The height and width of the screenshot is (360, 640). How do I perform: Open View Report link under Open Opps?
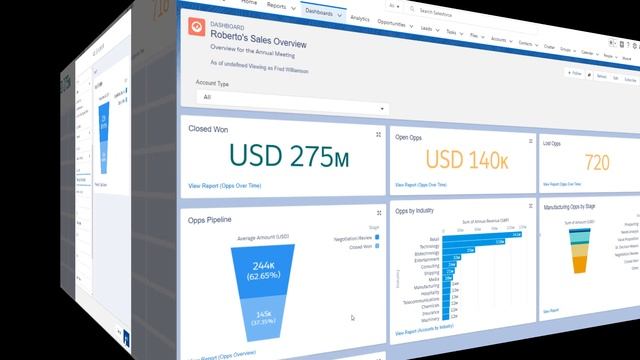(x=421, y=185)
